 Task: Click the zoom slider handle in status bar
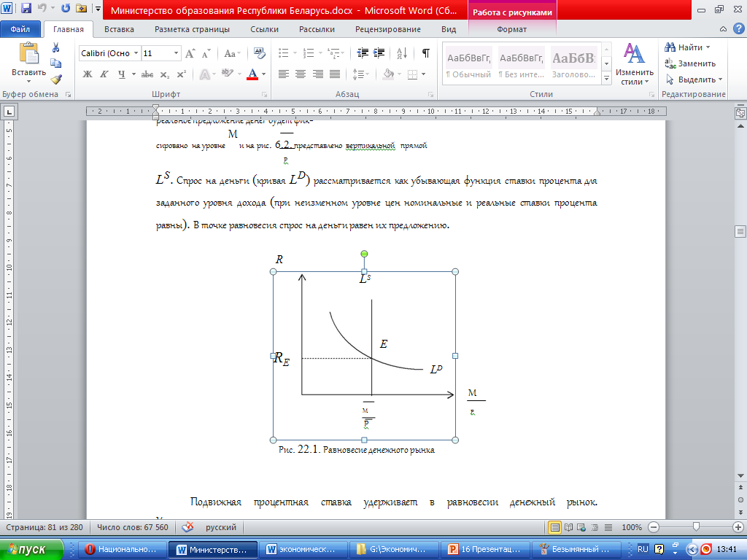coord(696,526)
